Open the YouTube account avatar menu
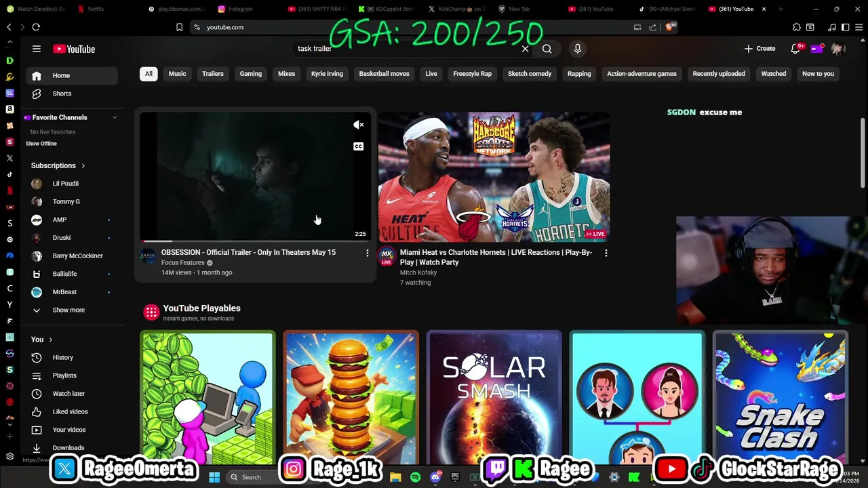The image size is (868, 488). [x=837, y=49]
